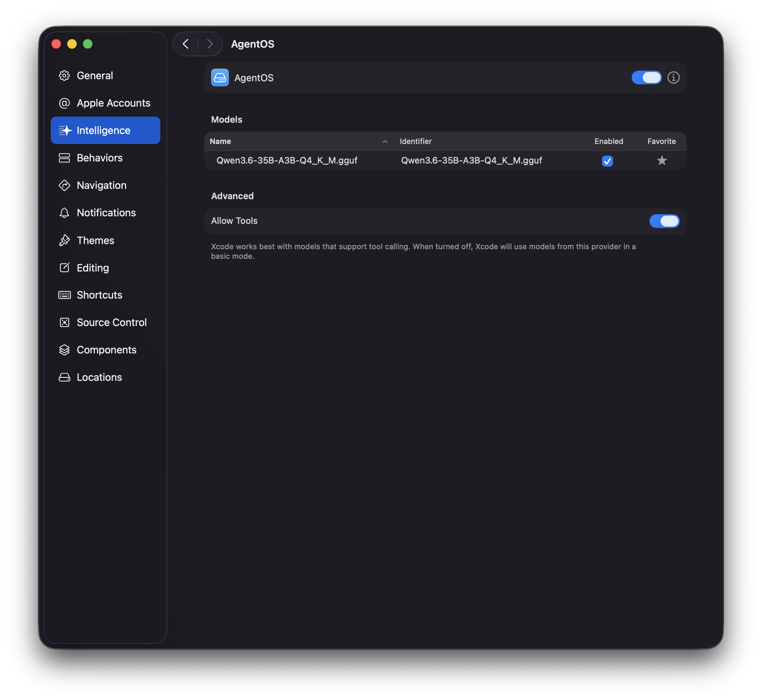
Task: Click the Enabled column header
Action: click(x=608, y=141)
